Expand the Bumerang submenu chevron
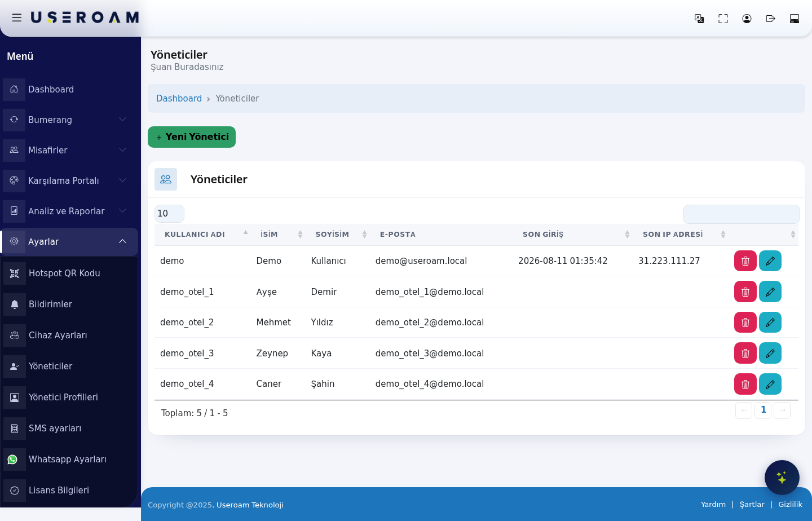The image size is (812, 521). click(122, 120)
